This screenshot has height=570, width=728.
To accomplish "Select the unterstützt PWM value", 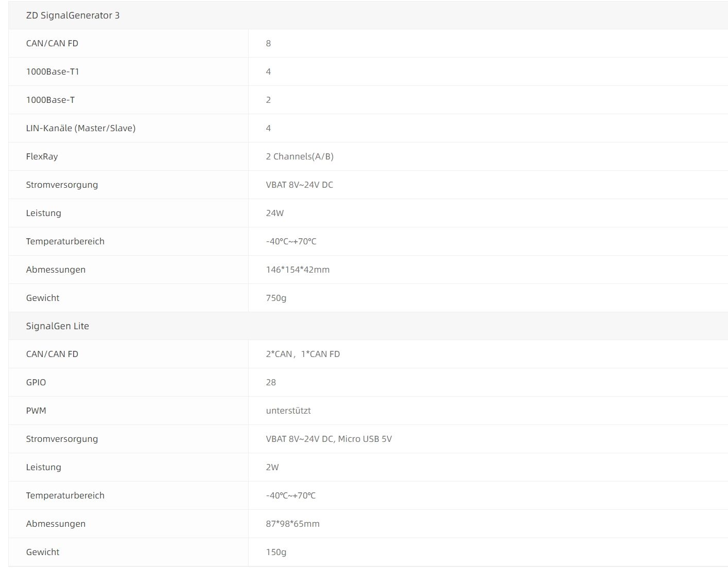I will tap(288, 411).
